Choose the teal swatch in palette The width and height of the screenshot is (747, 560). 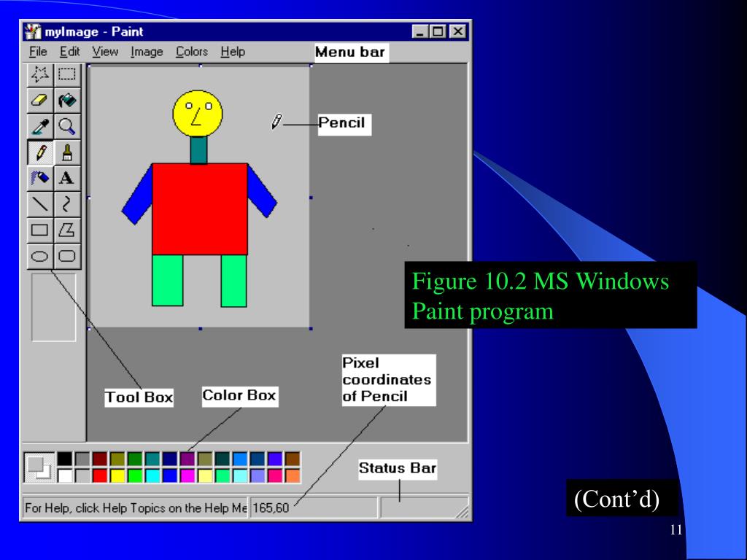pos(152,459)
